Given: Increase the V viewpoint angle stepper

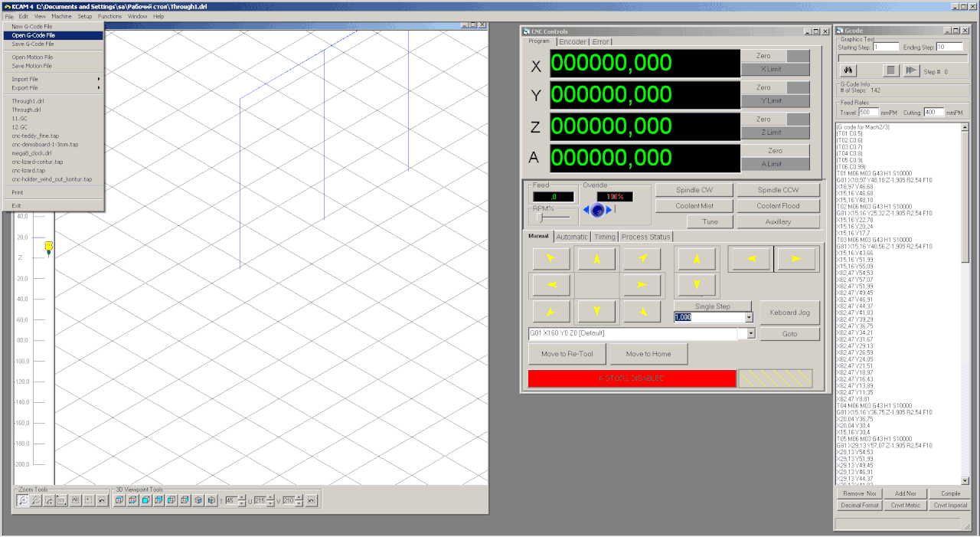Looking at the screenshot, I should tap(298, 497).
